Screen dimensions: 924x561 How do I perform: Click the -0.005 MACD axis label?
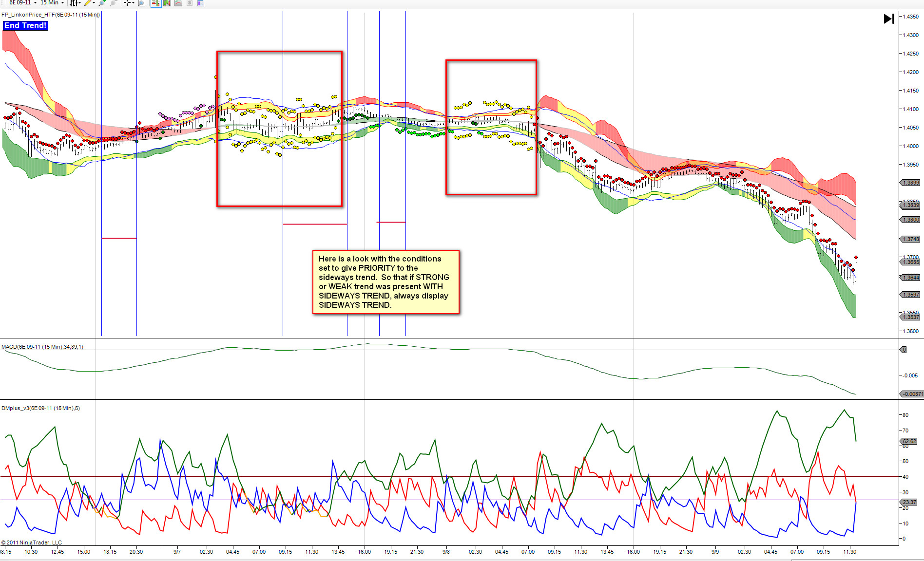click(x=910, y=375)
